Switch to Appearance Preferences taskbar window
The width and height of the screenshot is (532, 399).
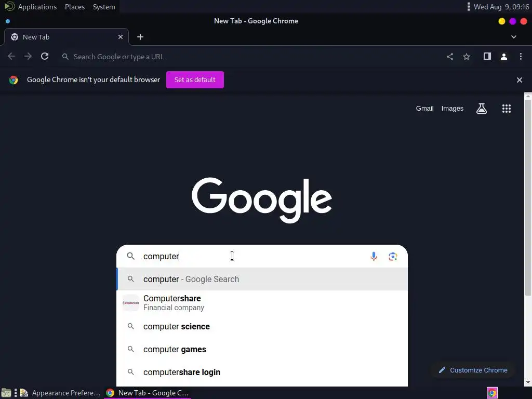click(x=60, y=393)
